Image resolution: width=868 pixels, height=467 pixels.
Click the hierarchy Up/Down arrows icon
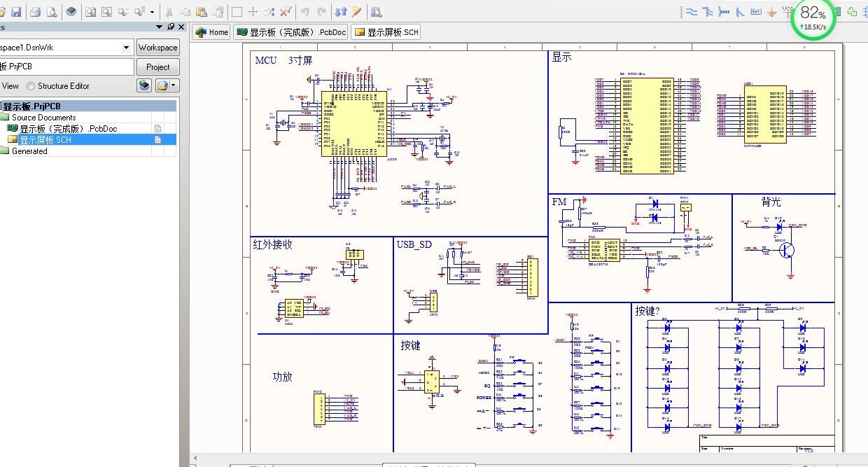[341, 11]
